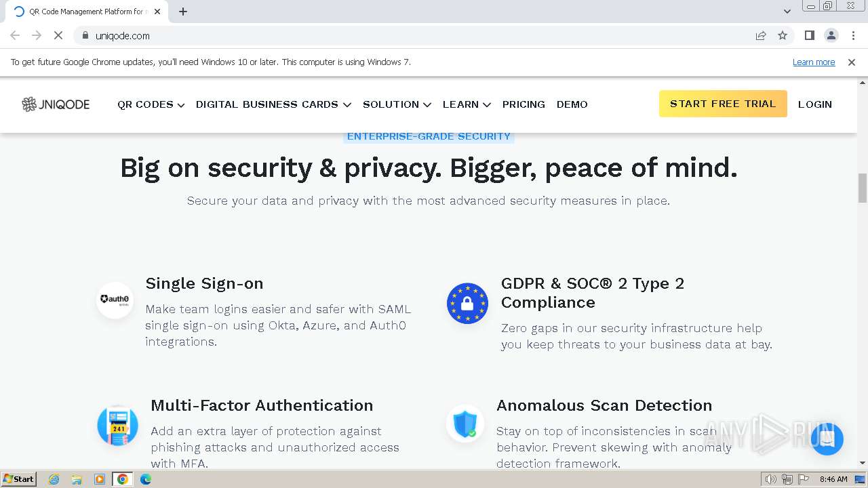Click the share page icon
The width and height of the screenshot is (868, 488).
[x=761, y=35]
